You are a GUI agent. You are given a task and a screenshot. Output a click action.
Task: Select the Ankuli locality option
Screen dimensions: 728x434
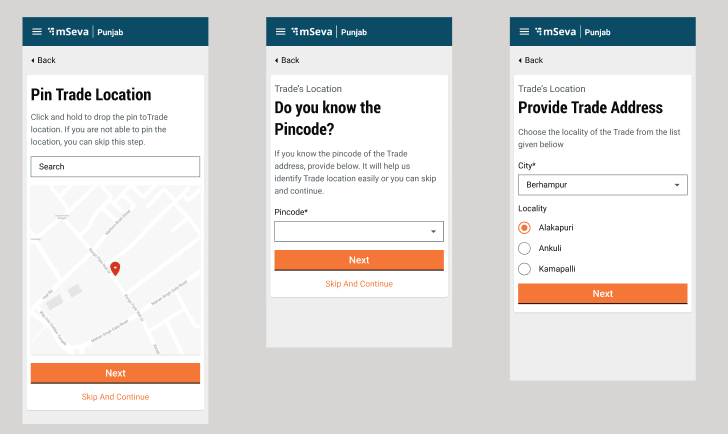point(524,248)
